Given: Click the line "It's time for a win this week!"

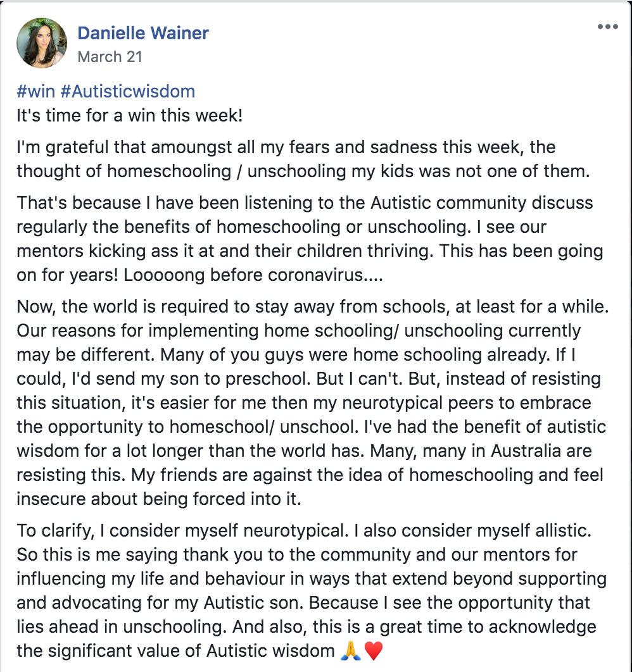Looking at the screenshot, I should [129, 115].
